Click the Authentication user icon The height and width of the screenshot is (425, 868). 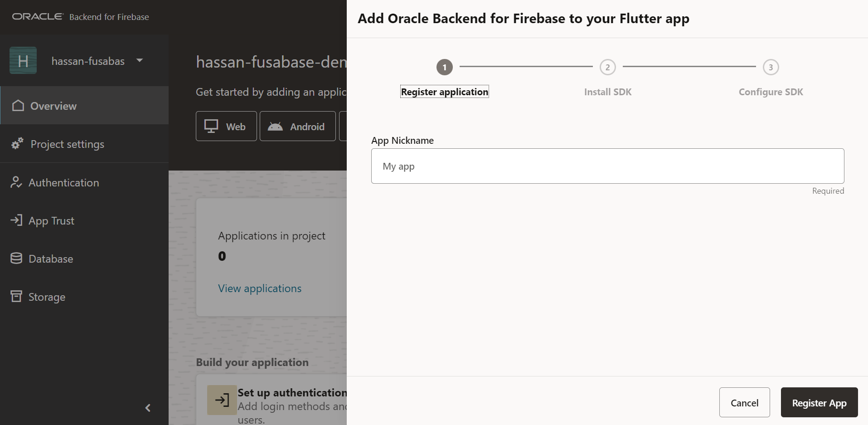click(16, 182)
